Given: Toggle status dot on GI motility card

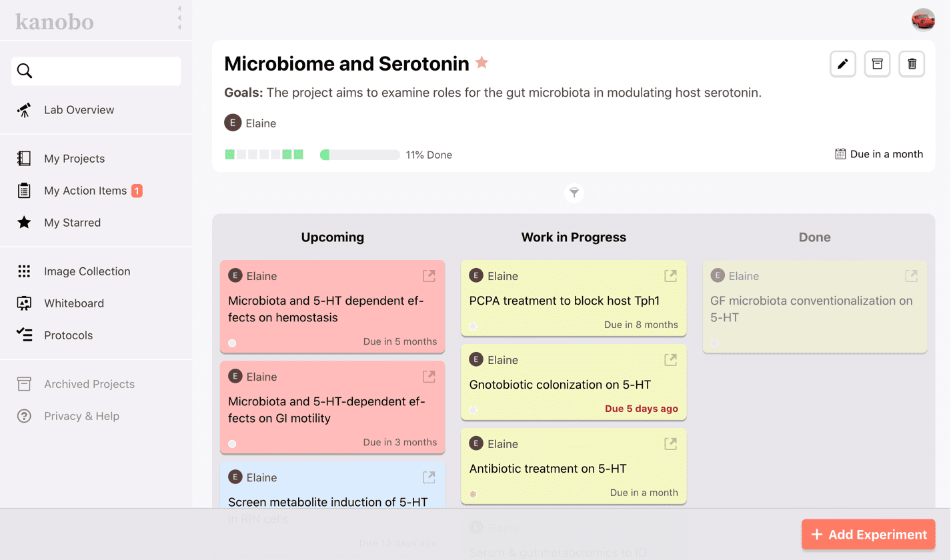Looking at the screenshot, I should click(x=232, y=443).
